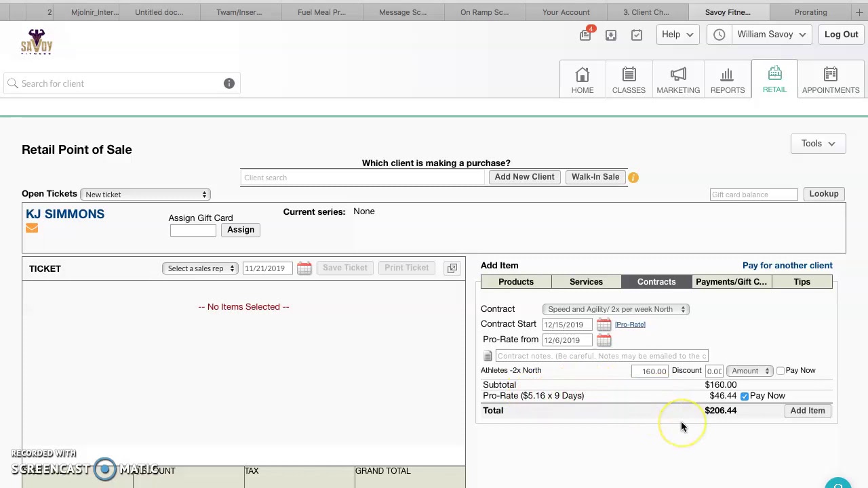Click the Pro-Rate from date field
Viewport: 868px width, 488px height.
568,340
